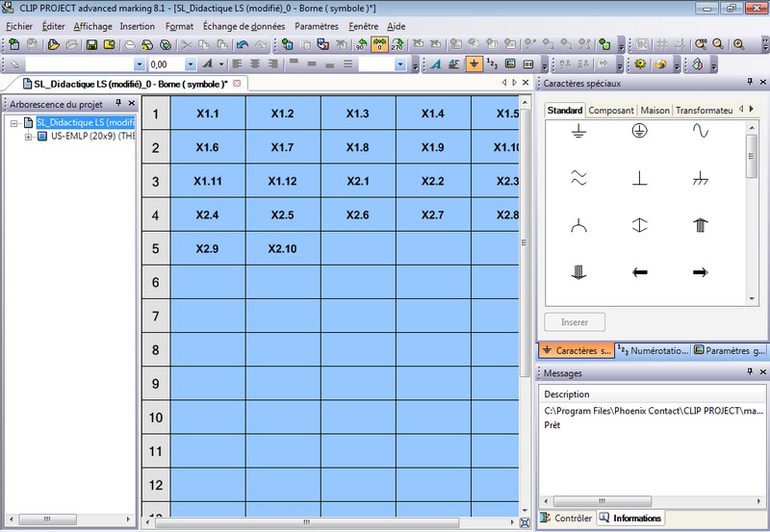Toggle left text alignment
The height and width of the screenshot is (532, 770).
coord(238,64)
